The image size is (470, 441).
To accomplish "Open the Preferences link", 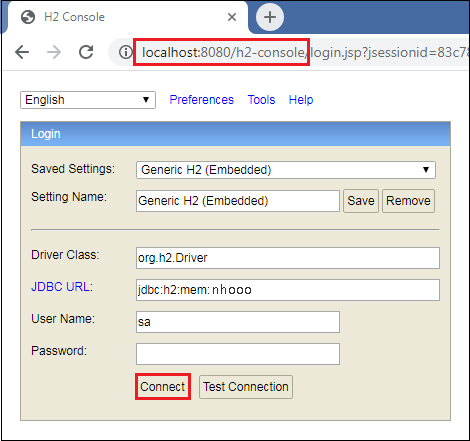I will [x=202, y=100].
